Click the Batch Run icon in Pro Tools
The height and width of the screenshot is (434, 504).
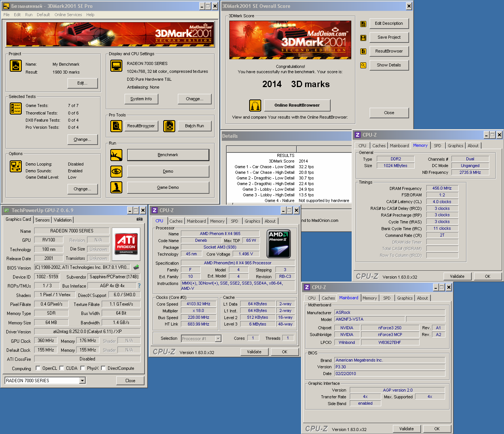(x=169, y=126)
